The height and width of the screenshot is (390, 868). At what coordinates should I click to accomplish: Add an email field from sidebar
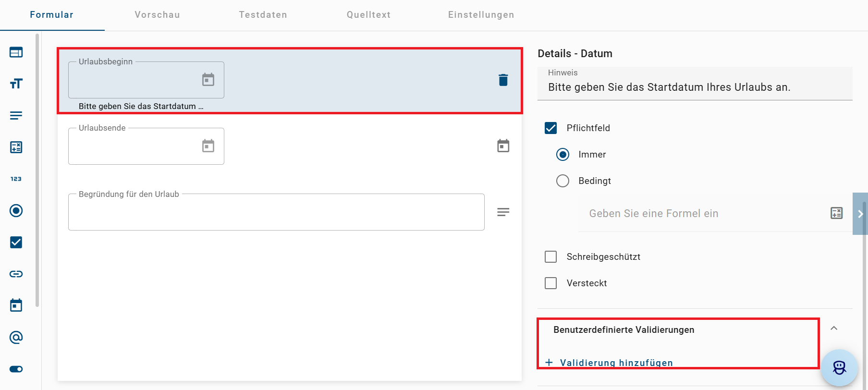[16, 337]
